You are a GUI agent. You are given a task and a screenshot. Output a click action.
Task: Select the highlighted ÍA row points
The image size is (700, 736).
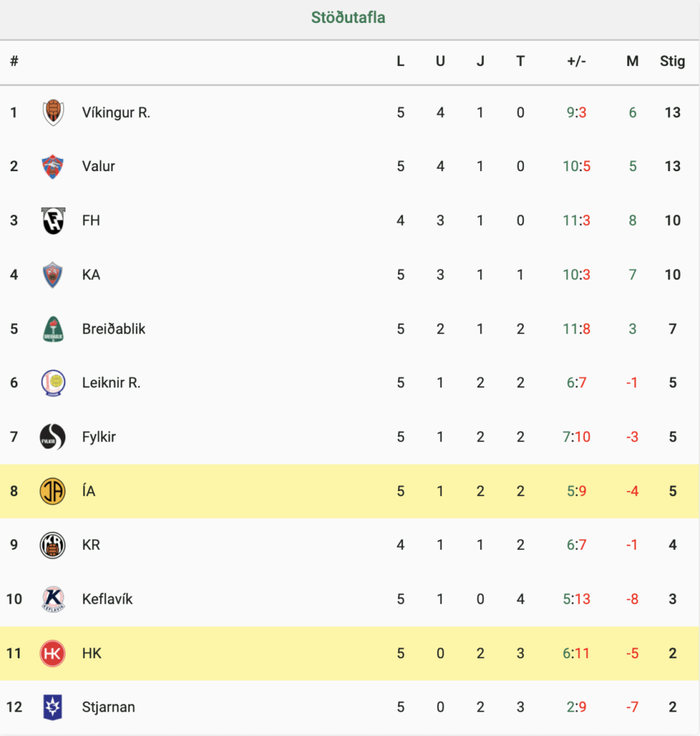click(x=673, y=491)
